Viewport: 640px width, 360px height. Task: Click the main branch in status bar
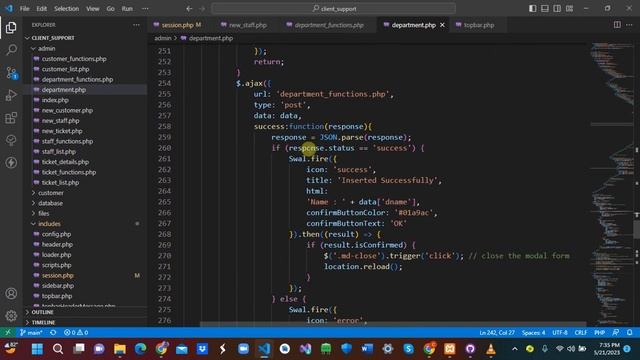coord(31,333)
